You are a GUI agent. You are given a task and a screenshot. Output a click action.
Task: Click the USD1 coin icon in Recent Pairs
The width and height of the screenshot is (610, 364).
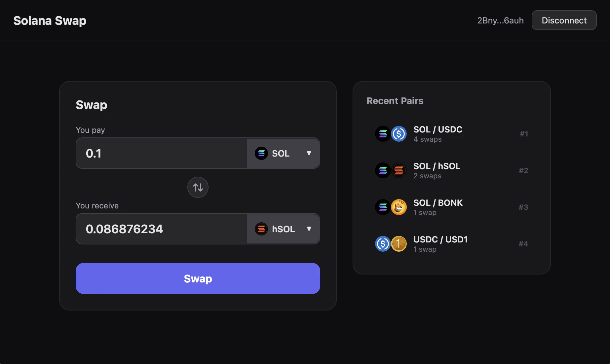click(x=399, y=244)
